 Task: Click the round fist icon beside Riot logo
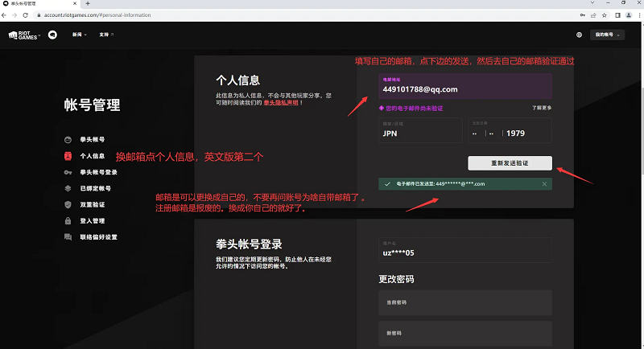52,35
